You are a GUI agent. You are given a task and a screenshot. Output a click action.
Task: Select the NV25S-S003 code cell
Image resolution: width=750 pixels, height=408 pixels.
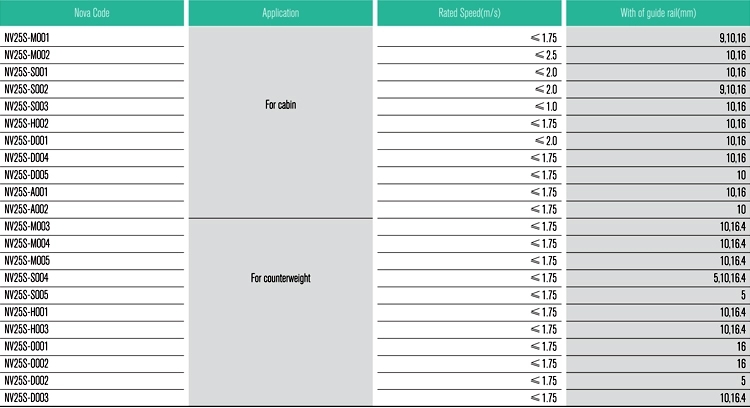[27, 106]
